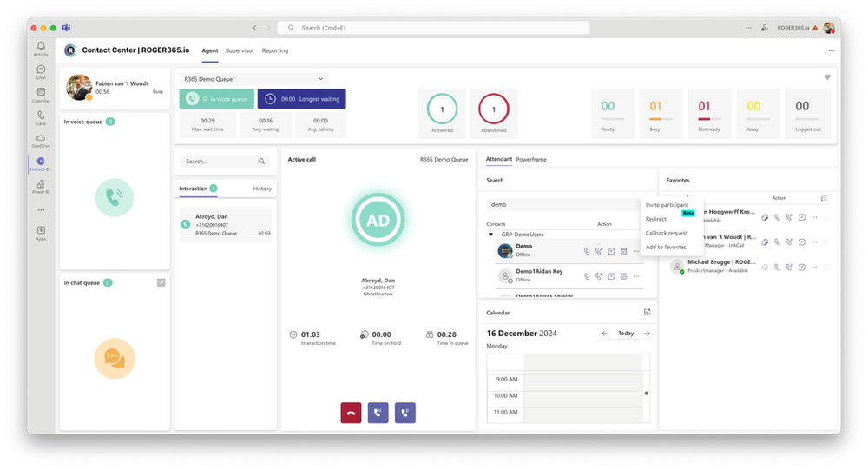The image size is (868, 470).
Task: Click the calendar scrollbar handle
Action: 646,394
